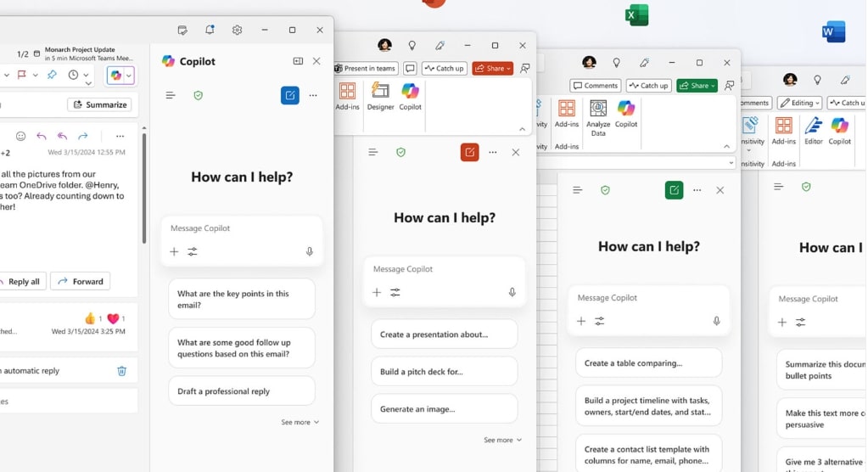Click Present in teams in PowerPoint
The image size is (868, 472).
coord(366,69)
